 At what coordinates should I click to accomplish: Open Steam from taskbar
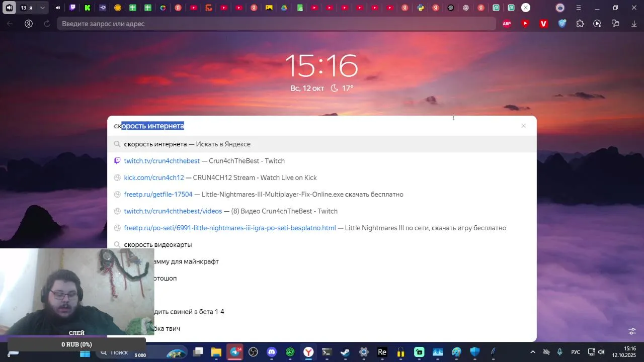click(345, 352)
